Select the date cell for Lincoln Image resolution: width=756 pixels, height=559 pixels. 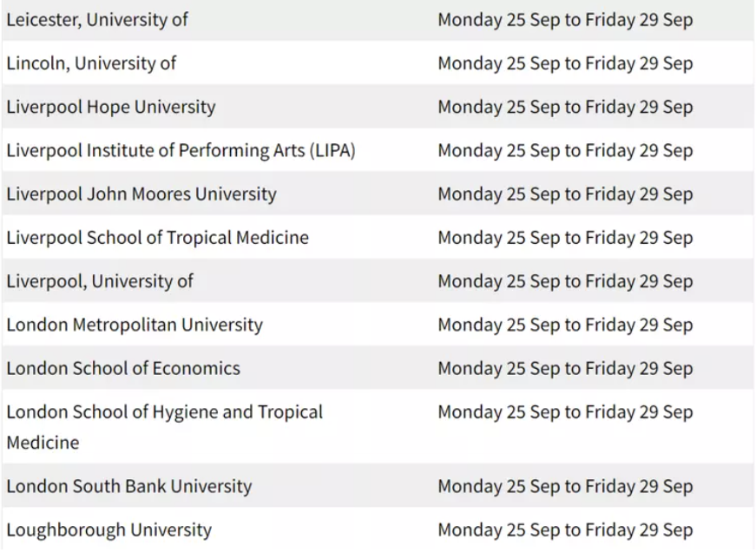pos(565,63)
